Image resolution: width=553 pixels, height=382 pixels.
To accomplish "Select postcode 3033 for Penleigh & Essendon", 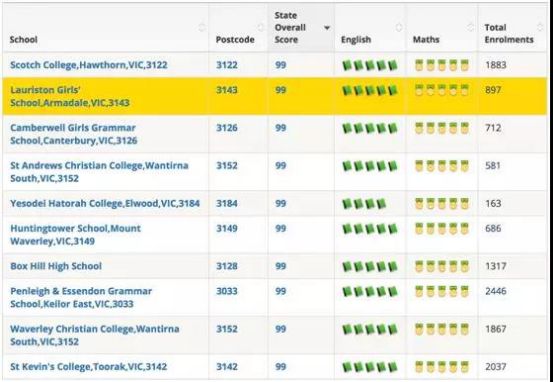I will [227, 291].
